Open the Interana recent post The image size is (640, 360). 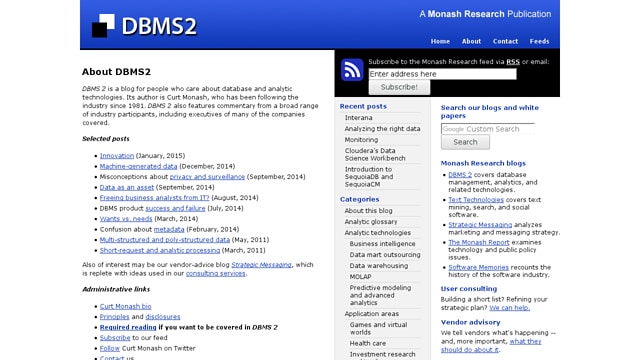(x=358, y=118)
